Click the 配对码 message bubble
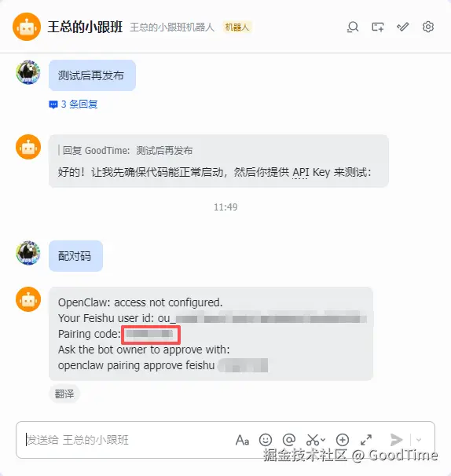This screenshot has height=476, width=451. (75, 256)
